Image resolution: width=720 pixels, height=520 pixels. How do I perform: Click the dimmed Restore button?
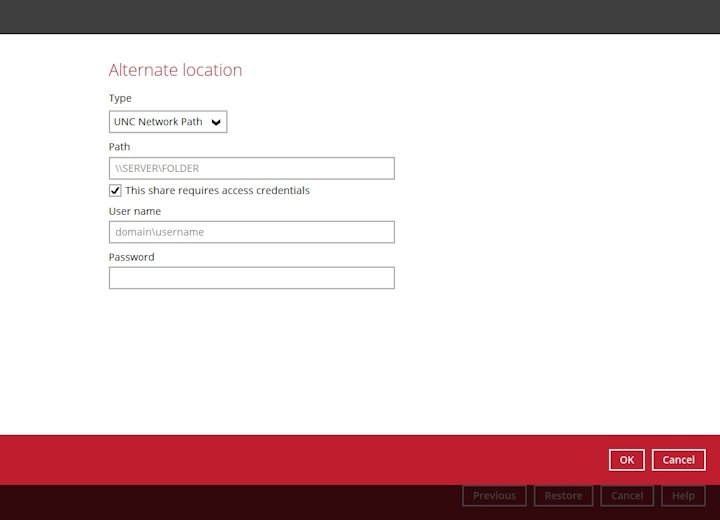563,496
